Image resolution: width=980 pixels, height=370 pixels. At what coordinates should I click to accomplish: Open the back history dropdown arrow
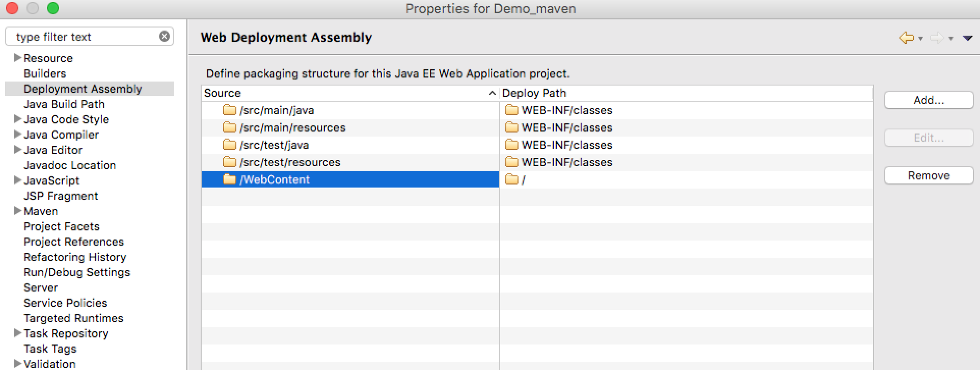point(920,39)
